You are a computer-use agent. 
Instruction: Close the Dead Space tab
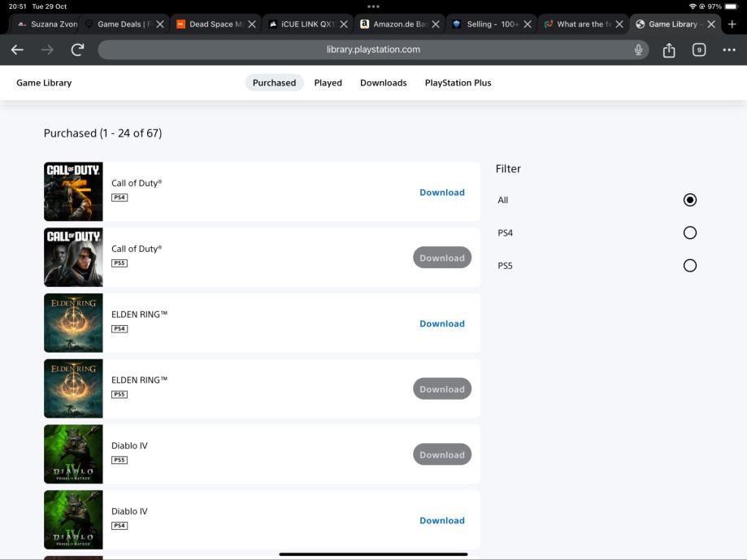pyautogui.click(x=252, y=24)
